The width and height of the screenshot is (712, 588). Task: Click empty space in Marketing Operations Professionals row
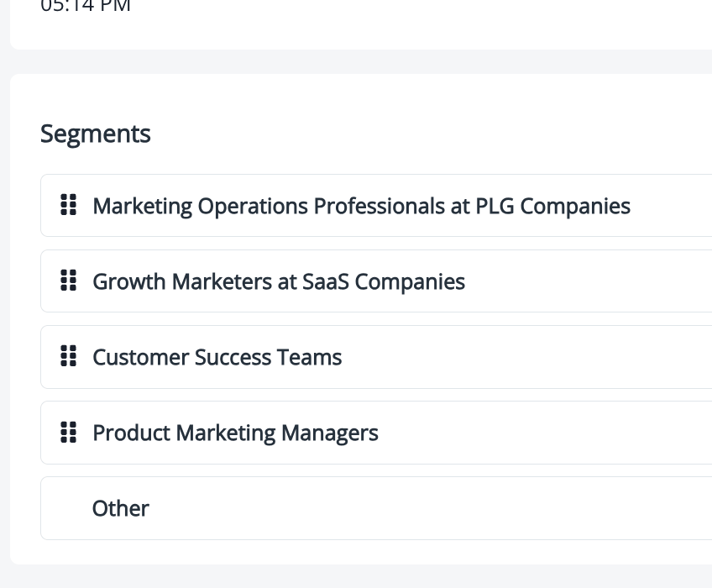pyautogui.click(x=671, y=206)
